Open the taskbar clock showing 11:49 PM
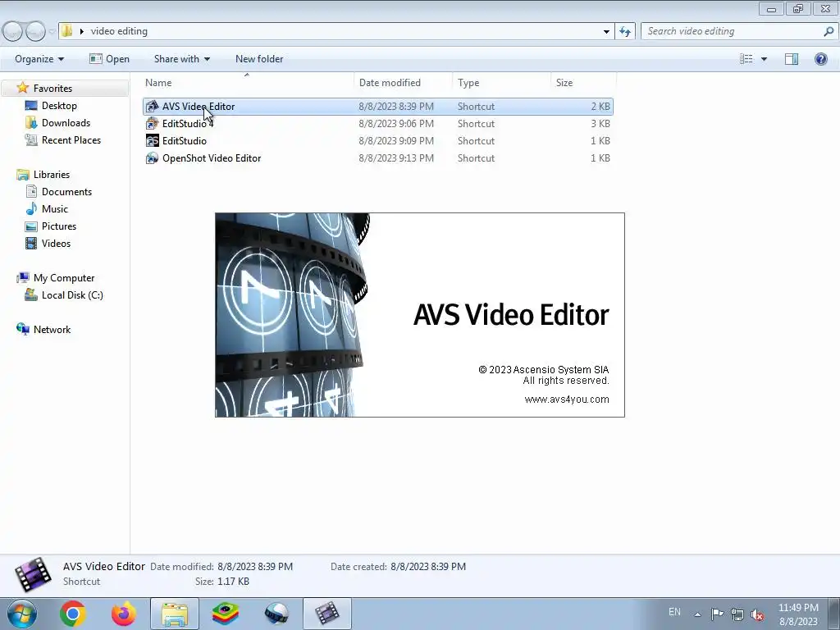The height and width of the screenshot is (630, 840). coord(798,614)
